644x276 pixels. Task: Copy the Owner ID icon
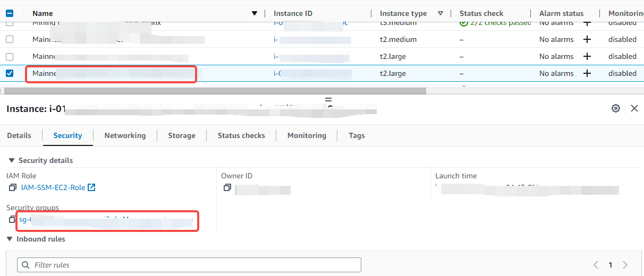pyautogui.click(x=227, y=187)
